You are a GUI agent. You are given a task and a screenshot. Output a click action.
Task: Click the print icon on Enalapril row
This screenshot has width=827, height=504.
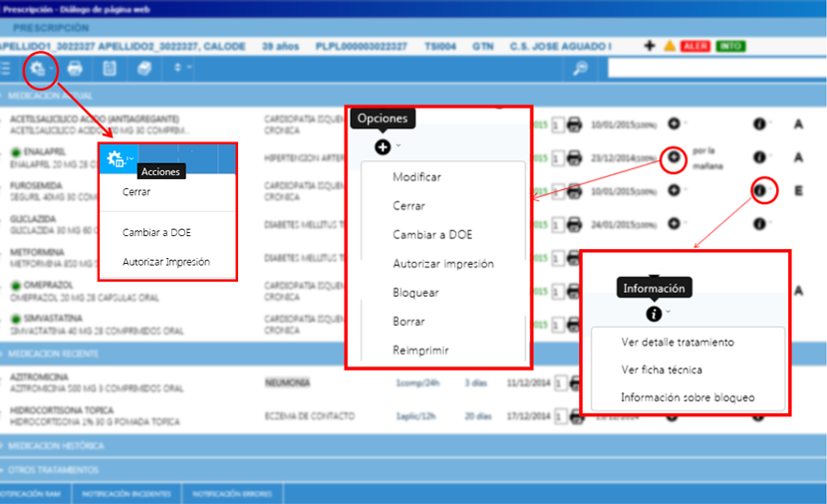coord(574,156)
